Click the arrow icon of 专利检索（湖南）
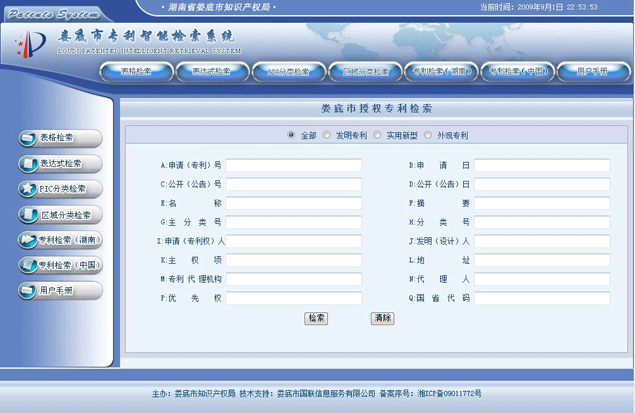Screen dimensions: 635x413 [x=28, y=240]
